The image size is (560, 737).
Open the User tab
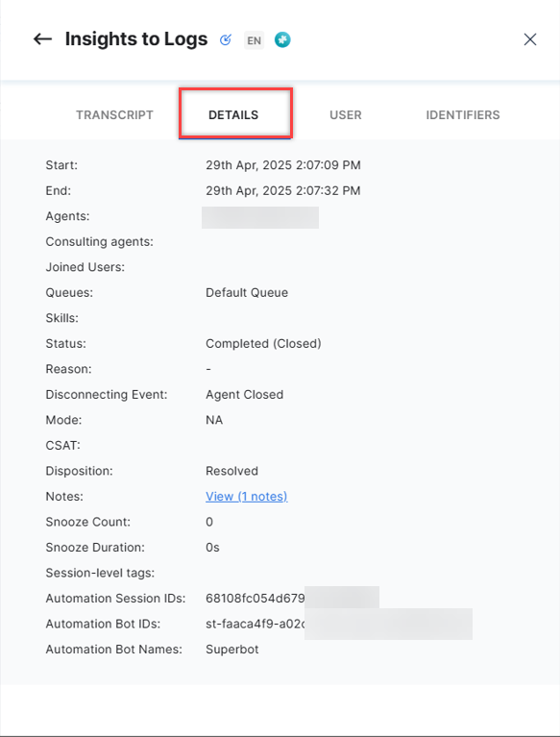345,115
